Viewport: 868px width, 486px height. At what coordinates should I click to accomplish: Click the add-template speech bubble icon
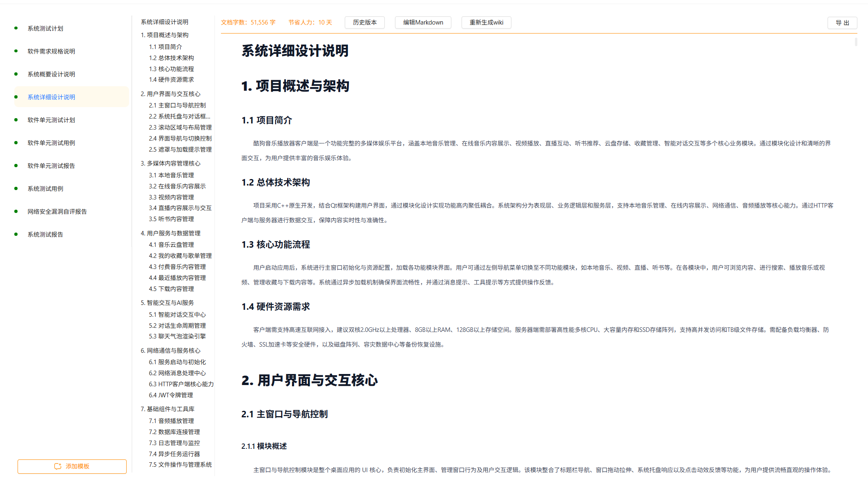coord(58,466)
